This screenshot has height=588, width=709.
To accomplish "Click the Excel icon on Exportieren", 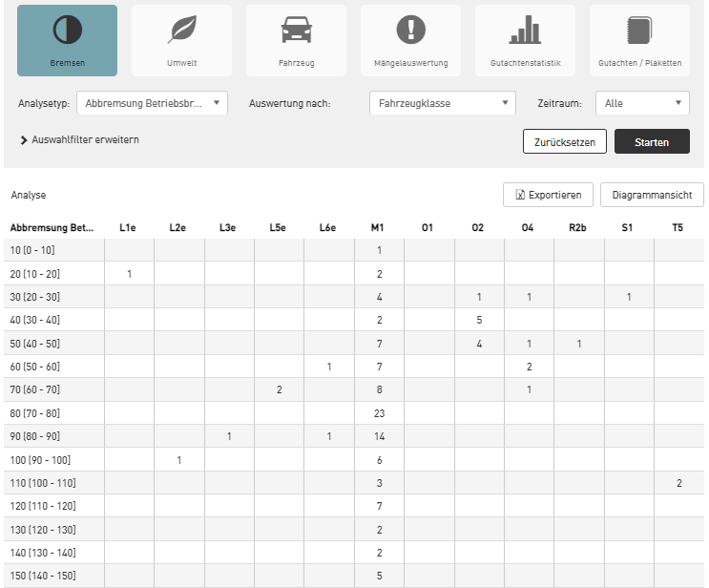I will 520,195.
